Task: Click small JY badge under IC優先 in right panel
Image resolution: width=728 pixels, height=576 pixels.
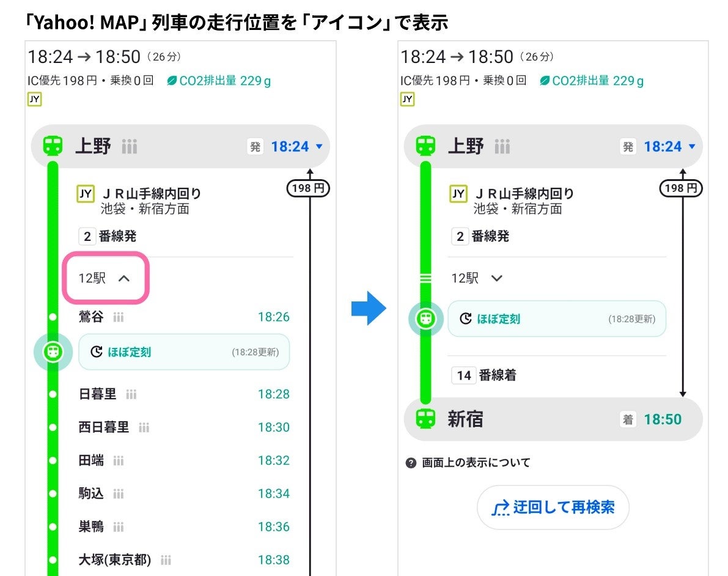Action: (x=407, y=99)
